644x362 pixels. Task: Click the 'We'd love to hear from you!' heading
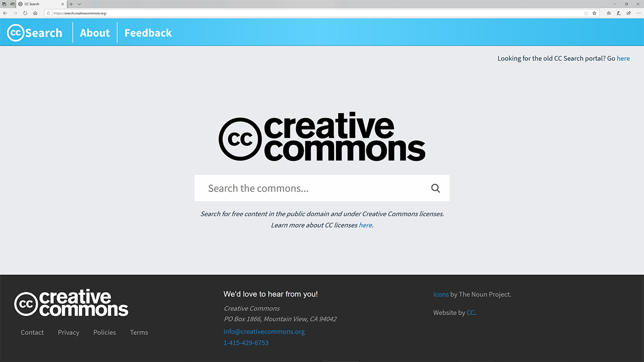pos(271,294)
